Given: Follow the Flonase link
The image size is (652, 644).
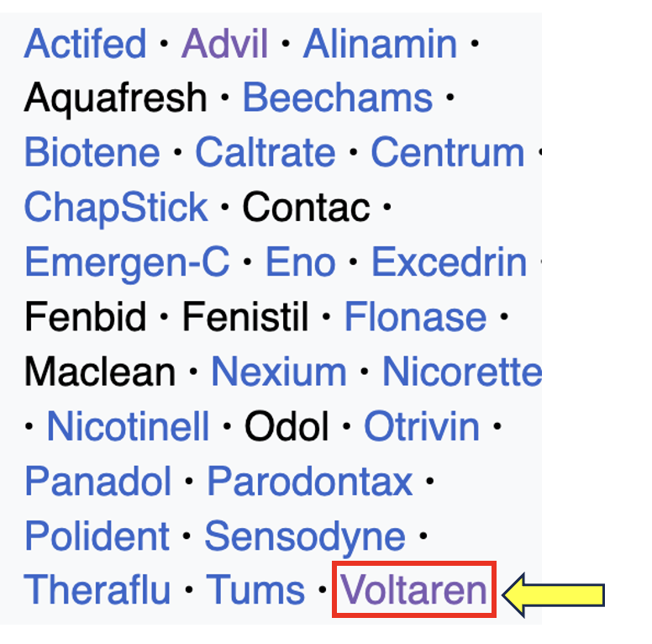Looking at the screenshot, I should point(415,318).
